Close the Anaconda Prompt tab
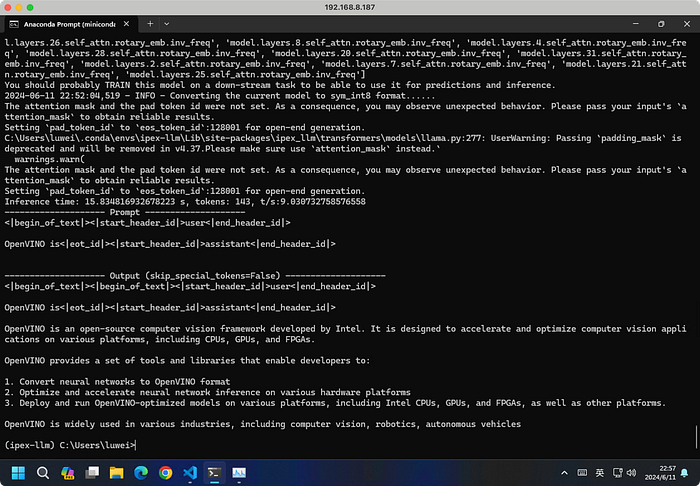This screenshot has width=700, height=486. tap(126, 24)
